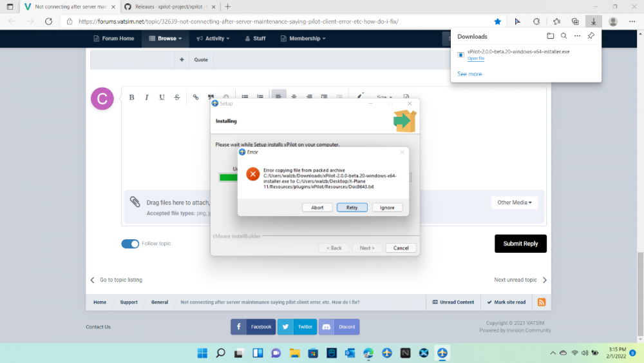Expand the Activity dropdown menu
This screenshot has width=644, height=363.
(213, 38)
